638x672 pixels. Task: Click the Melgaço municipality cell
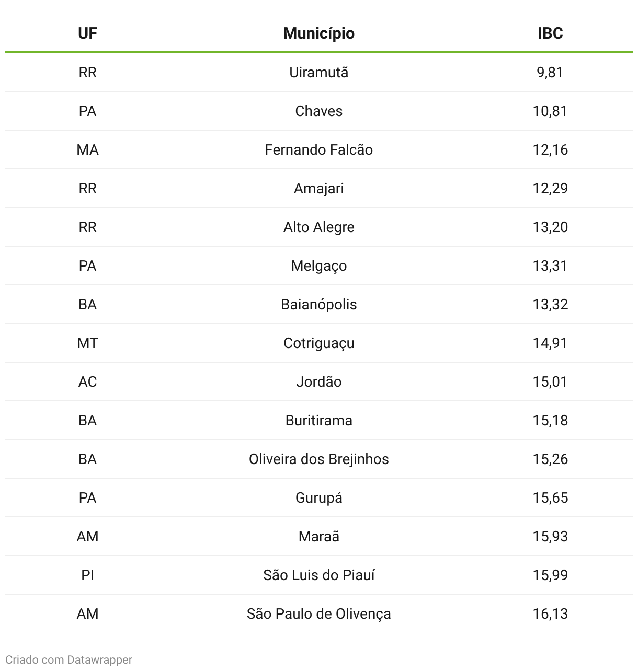click(x=319, y=265)
